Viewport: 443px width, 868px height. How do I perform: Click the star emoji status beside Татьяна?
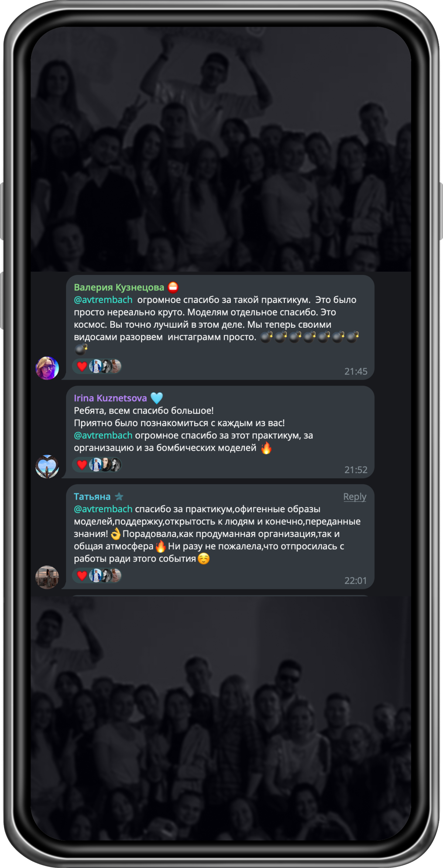(119, 497)
